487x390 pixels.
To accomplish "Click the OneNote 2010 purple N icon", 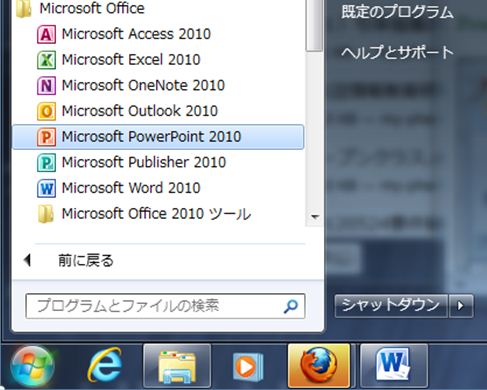I will pyautogui.click(x=46, y=86).
